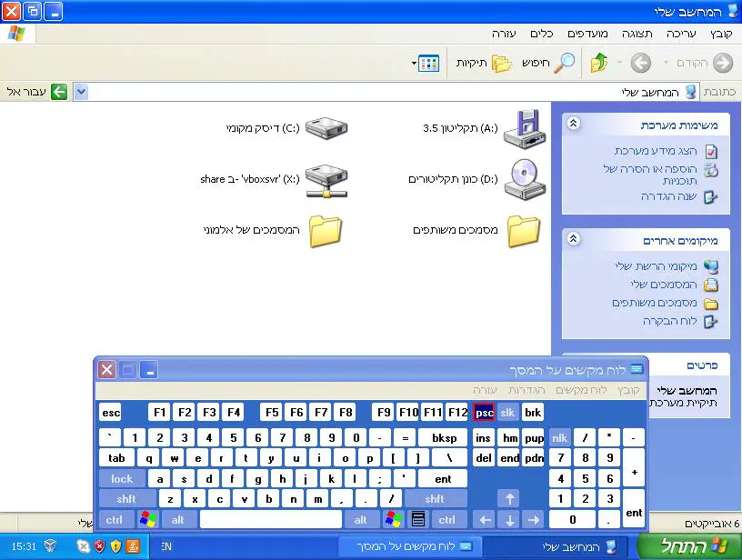The height and width of the screenshot is (560, 742).
Task: Click the Up one level toolbar icon
Action: (599, 63)
